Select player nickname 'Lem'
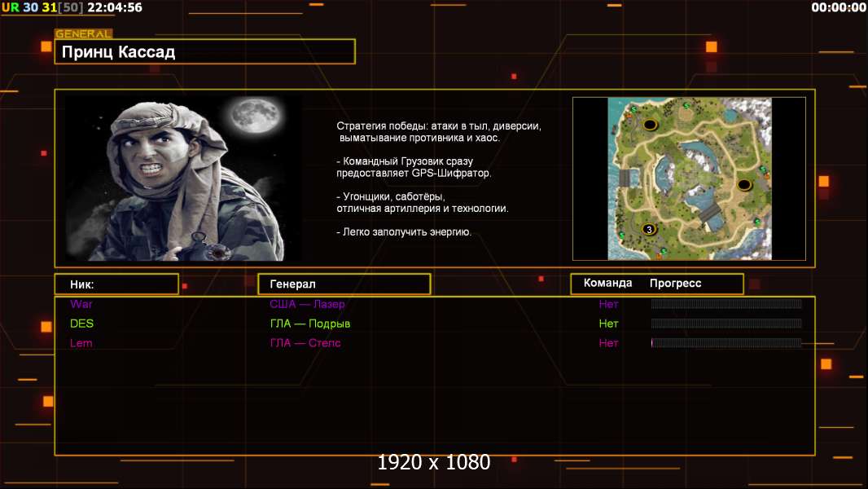This screenshot has height=489, width=868. pos(81,343)
